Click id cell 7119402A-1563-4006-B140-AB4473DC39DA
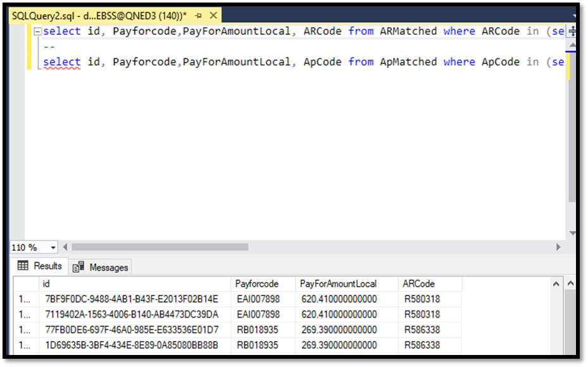This screenshot has height=367, width=588. 135,314
